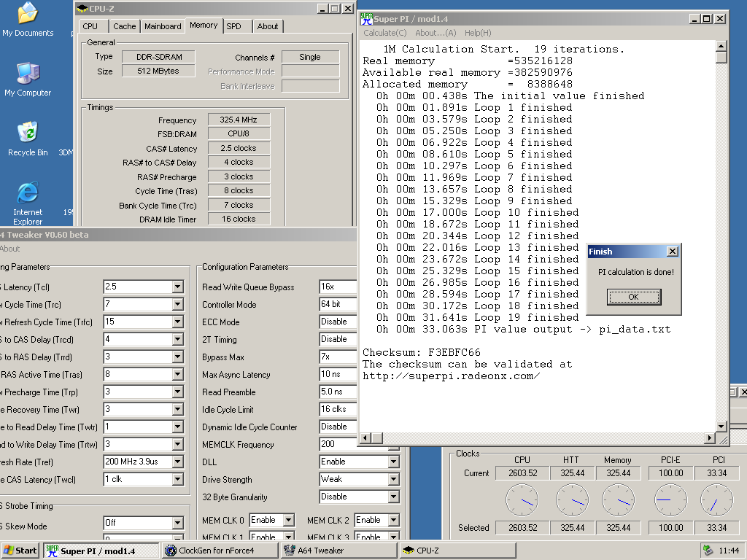Image resolution: width=747 pixels, height=560 pixels.
Task: Click the Memory clock dial in ClockGen
Action: [619, 500]
